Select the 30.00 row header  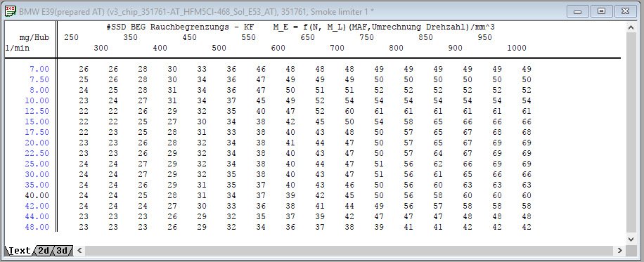(x=37, y=174)
